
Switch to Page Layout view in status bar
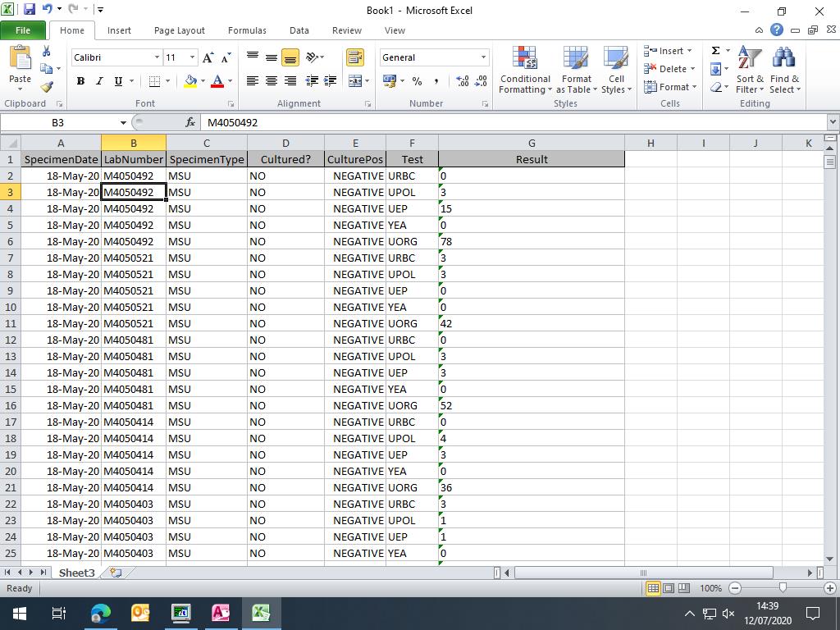[669, 588]
